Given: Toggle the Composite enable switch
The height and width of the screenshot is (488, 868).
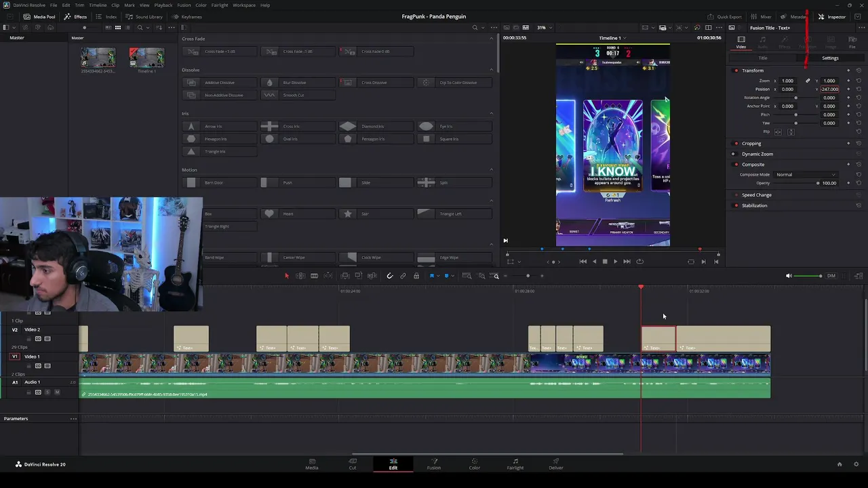Looking at the screenshot, I should tap(736, 165).
